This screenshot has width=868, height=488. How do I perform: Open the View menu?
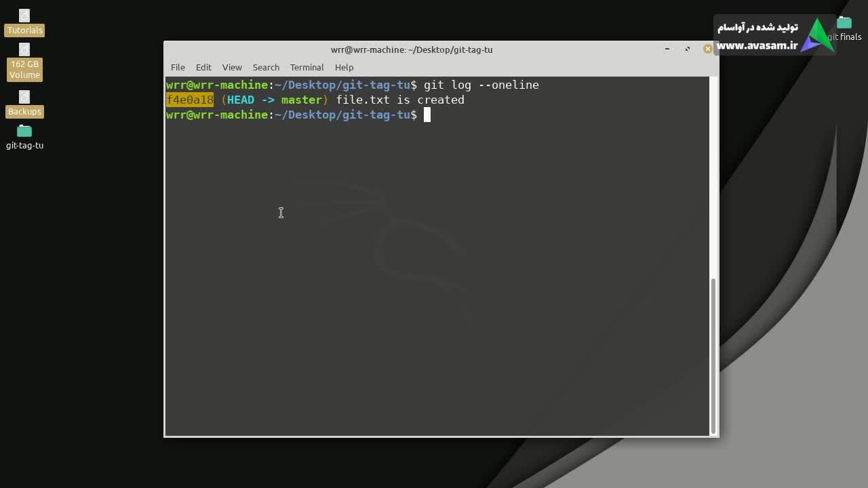(232, 67)
